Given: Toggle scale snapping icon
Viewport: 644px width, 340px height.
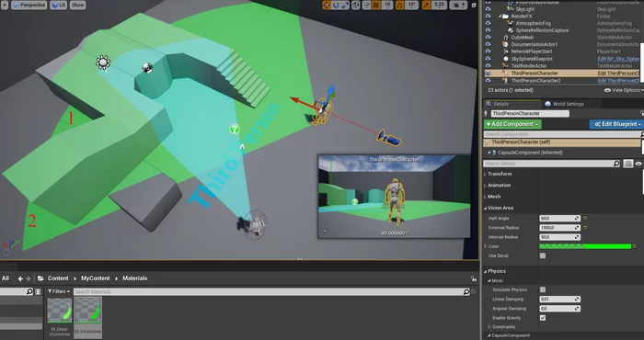Looking at the screenshot, I should (426, 5).
